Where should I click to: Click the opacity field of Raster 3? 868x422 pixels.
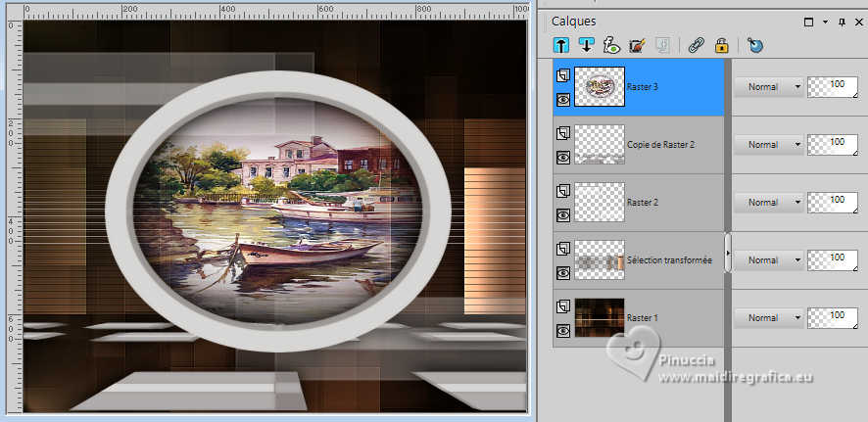pyautogui.click(x=833, y=87)
